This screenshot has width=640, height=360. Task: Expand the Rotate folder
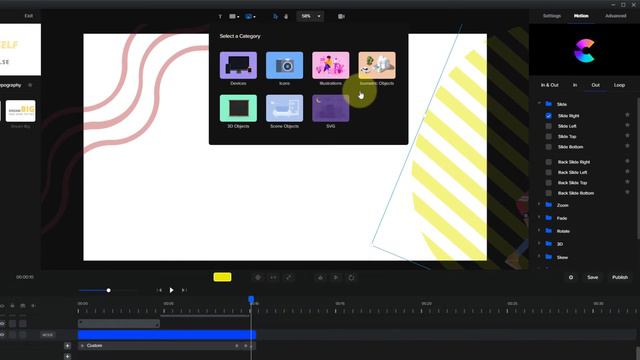(539, 231)
